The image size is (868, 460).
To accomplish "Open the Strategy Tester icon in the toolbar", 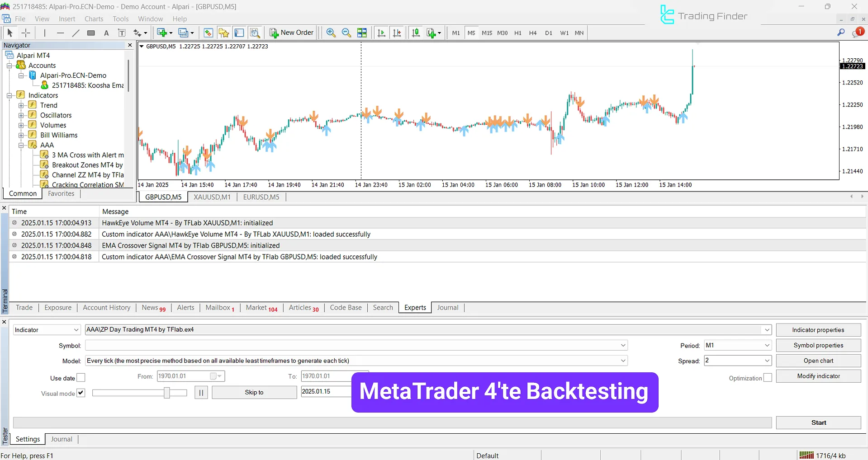I will pyautogui.click(x=255, y=33).
